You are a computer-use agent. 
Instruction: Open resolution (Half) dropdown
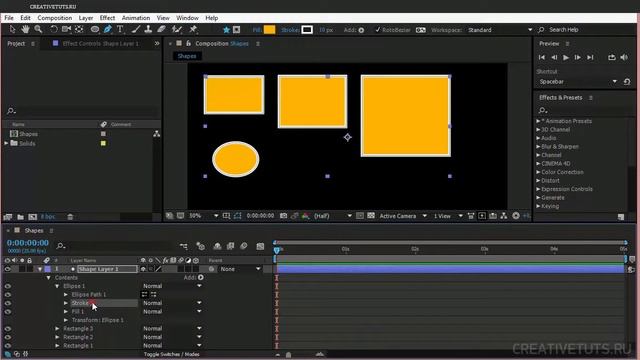point(333,216)
